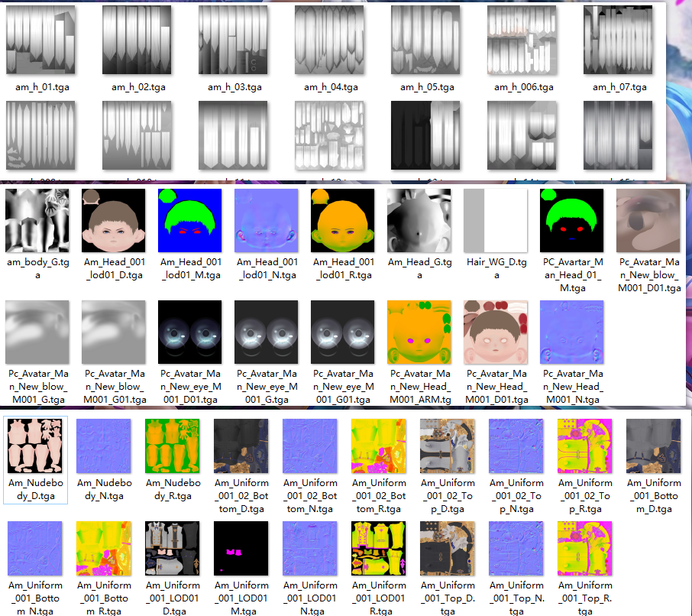The width and height of the screenshot is (692, 616).
Task: Select Am_Uniform_001_Bottom_D.tga thumbnail
Action: tap(654, 446)
